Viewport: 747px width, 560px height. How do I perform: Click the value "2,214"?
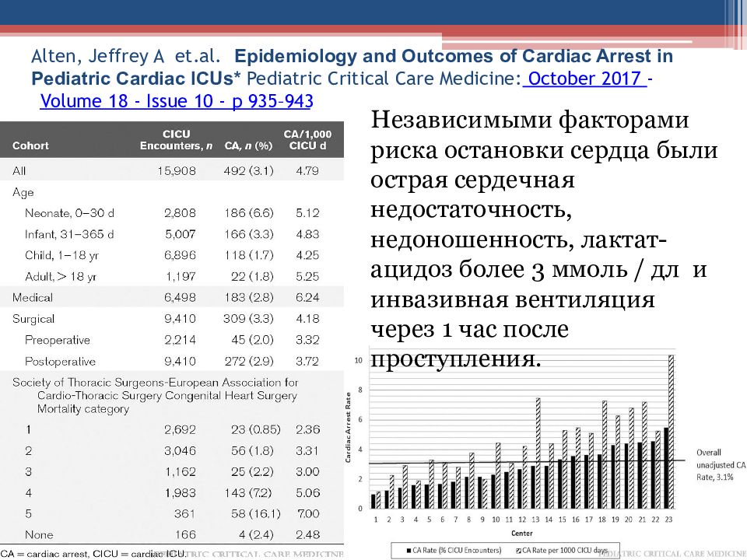[x=180, y=340]
